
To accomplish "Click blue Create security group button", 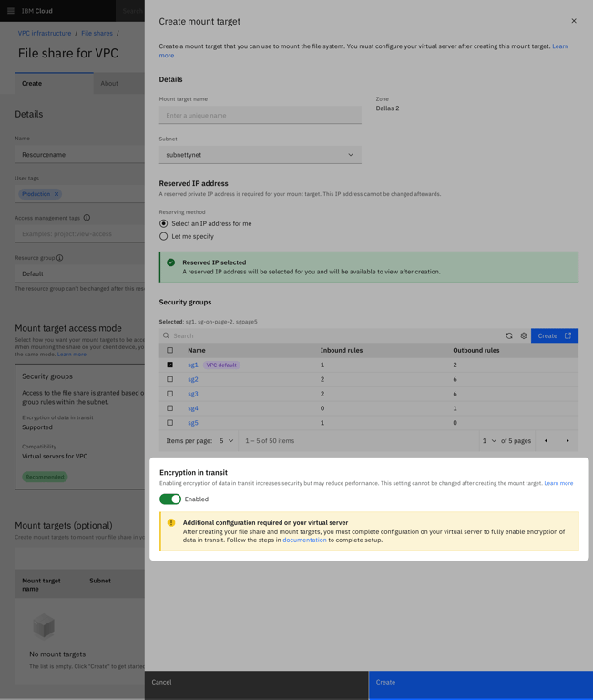I will [555, 335].
